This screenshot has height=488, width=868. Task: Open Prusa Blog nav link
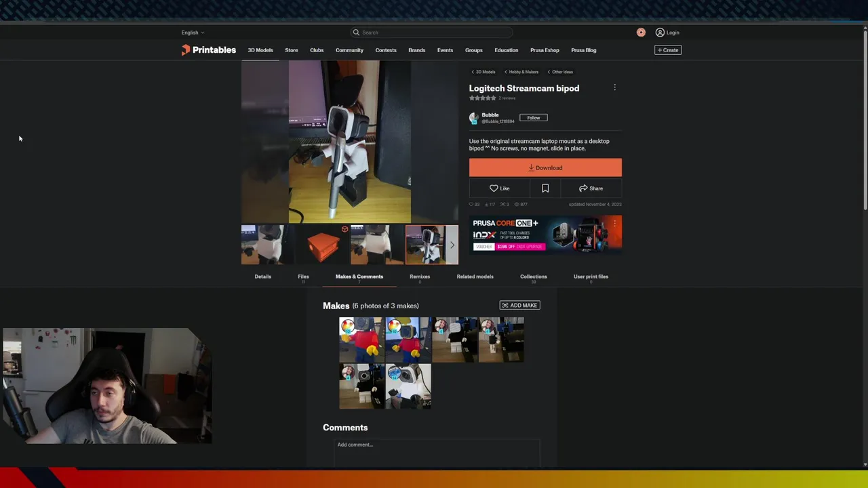click(x=584, y=50)
